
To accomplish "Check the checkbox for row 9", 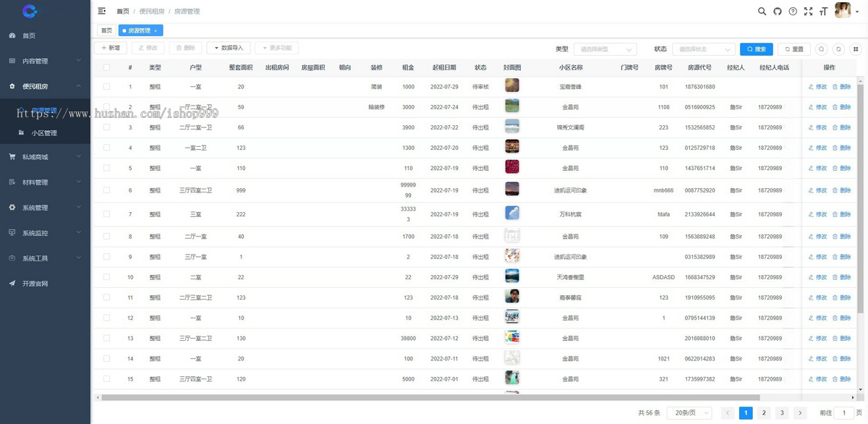I will coord(107,257).
